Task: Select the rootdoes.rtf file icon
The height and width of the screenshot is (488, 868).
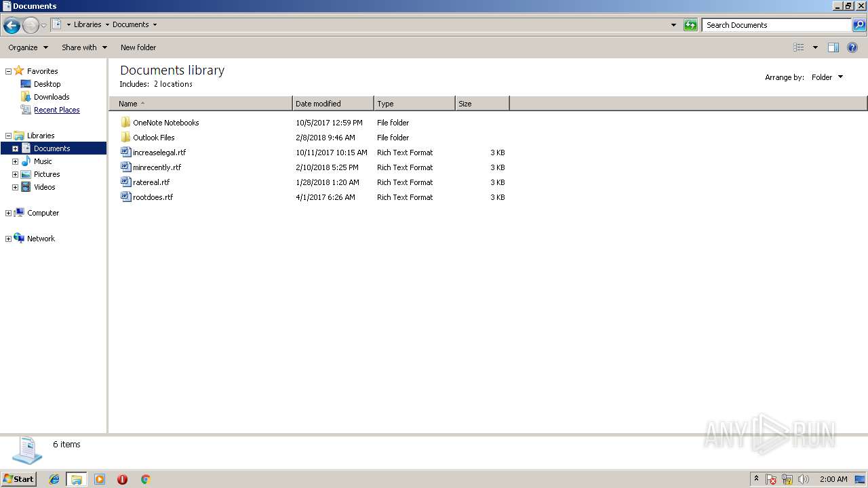Action: coord(125,197)
